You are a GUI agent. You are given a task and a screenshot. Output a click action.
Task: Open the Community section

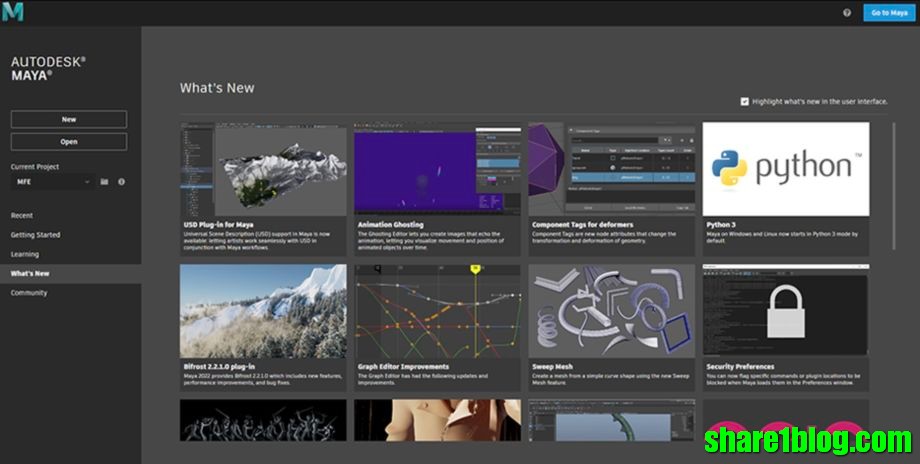tap(29, 293)
